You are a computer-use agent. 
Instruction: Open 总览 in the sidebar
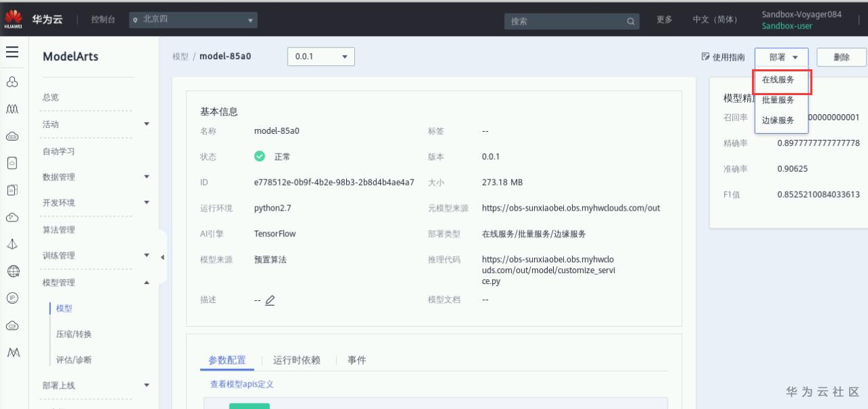(x=51, y=98)
